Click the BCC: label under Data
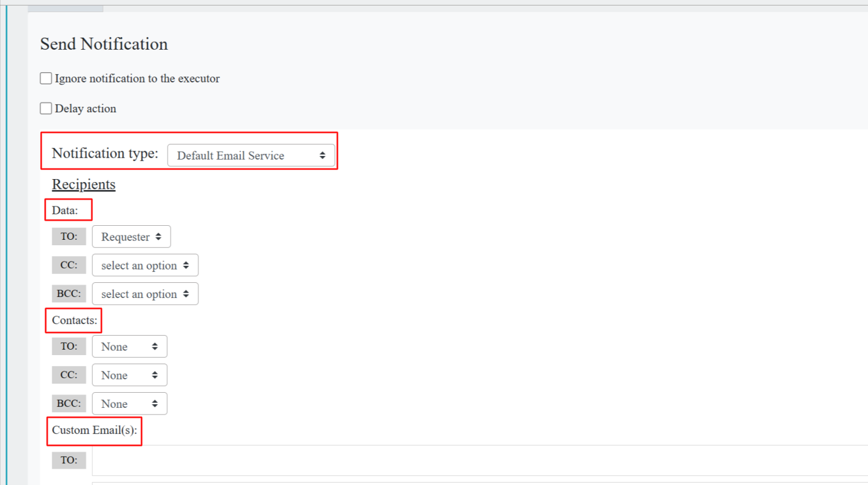 tap(69, 294)
